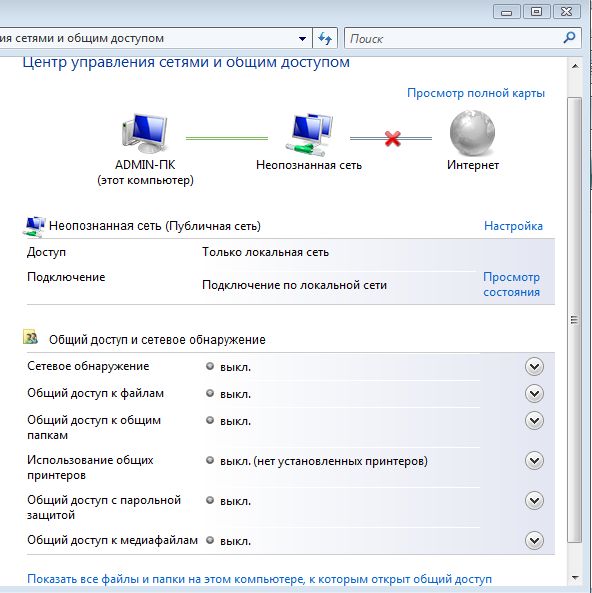Expand the Сетевое обнаружение settings chevron

pos(534,366)
